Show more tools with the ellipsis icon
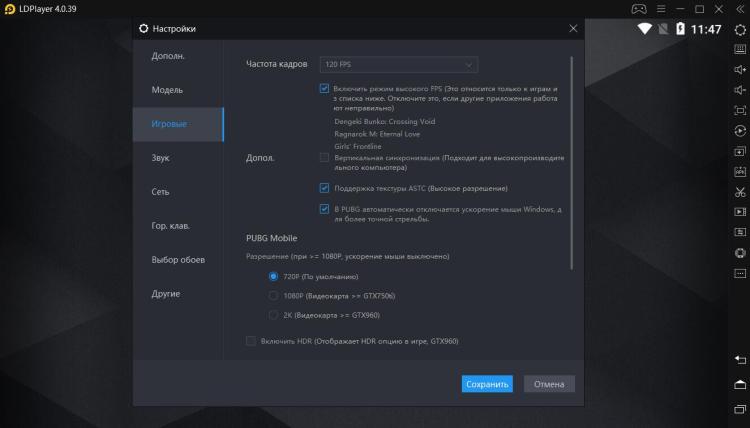The height and width of the screenshot is (428, 750). 740,274
